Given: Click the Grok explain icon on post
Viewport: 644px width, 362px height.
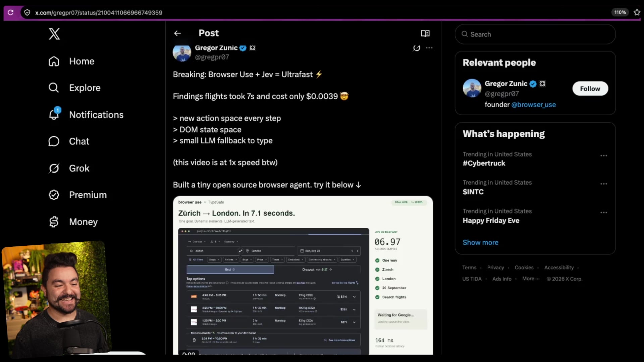Looking at the screenshot, I should coord(417,48).
